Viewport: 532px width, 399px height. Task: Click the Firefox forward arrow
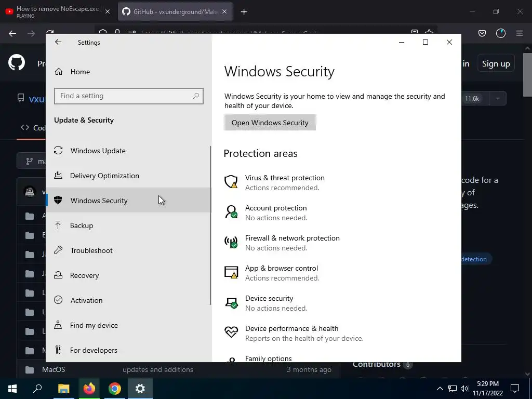31,33
